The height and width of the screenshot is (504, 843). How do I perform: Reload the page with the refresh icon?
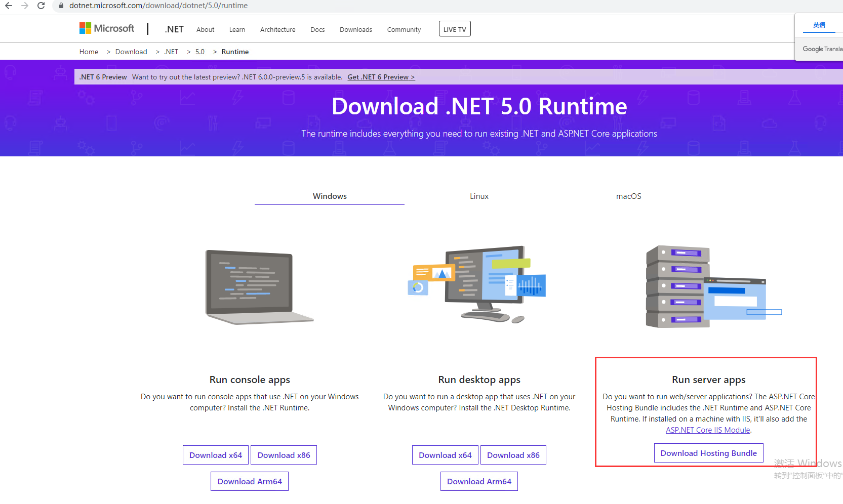click(x=41, y=6)
